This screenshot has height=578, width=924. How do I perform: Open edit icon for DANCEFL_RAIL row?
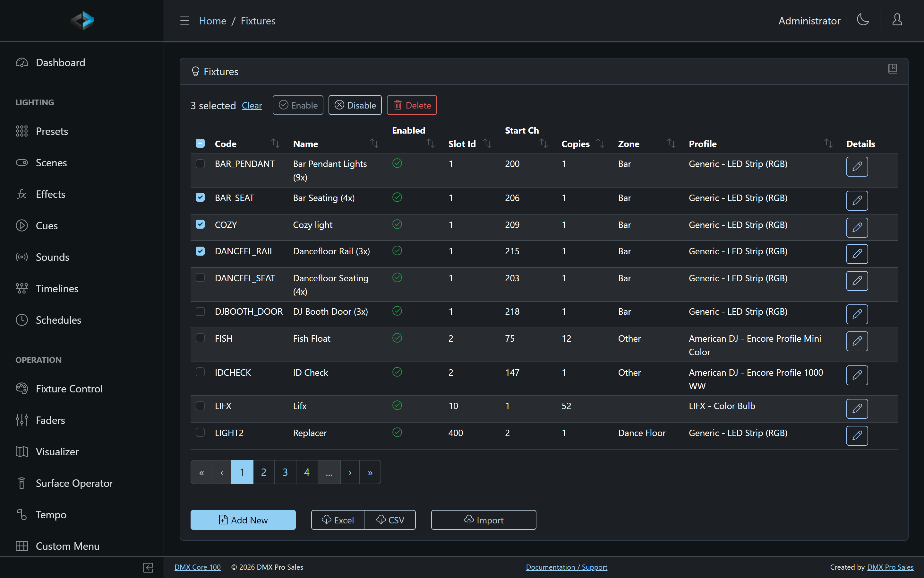point(857,254)
